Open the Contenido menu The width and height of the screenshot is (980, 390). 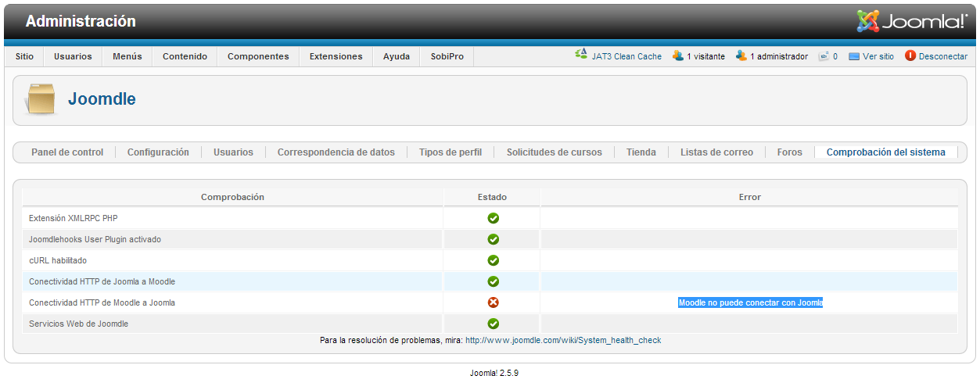185,56
